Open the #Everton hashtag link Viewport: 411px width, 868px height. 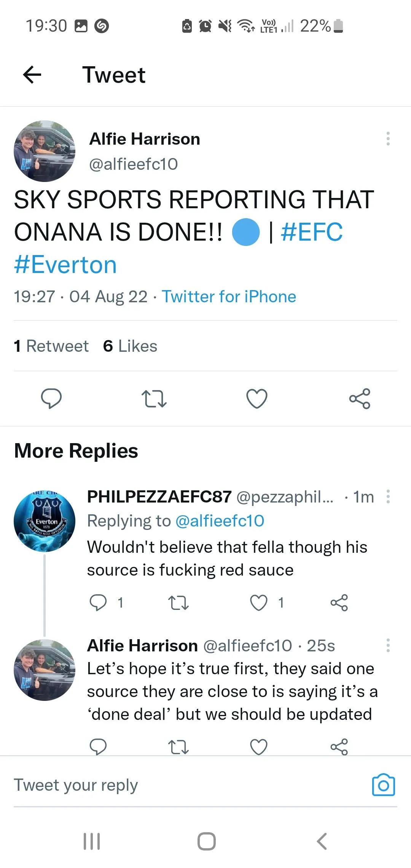coord(65,265)
